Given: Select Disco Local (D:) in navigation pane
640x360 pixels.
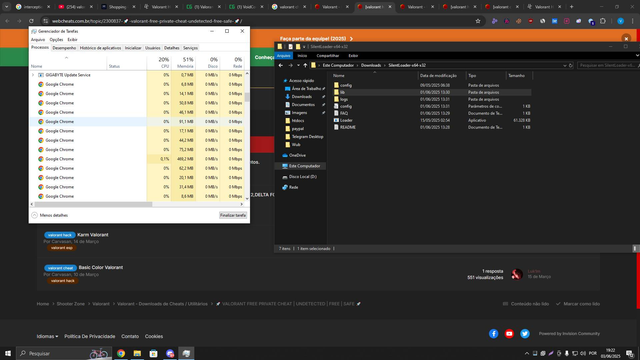Looking at the screenshot, I should click(x=302, y=177).
